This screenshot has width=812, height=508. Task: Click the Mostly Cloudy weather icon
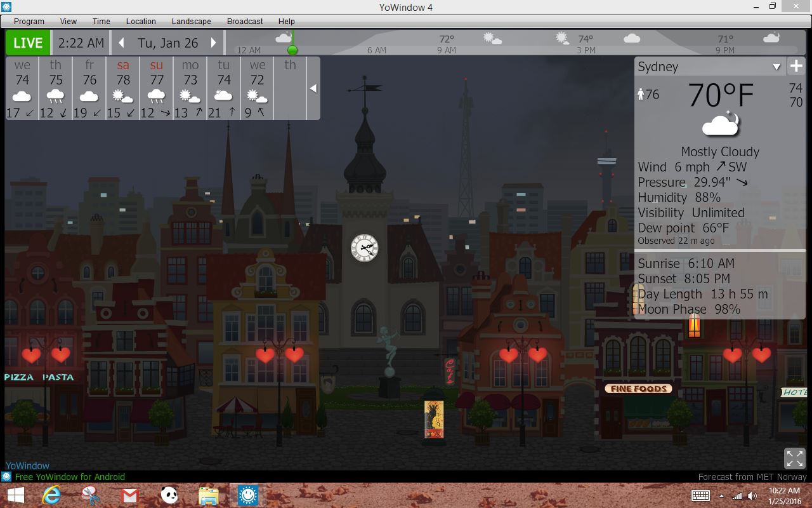point(721,124)
